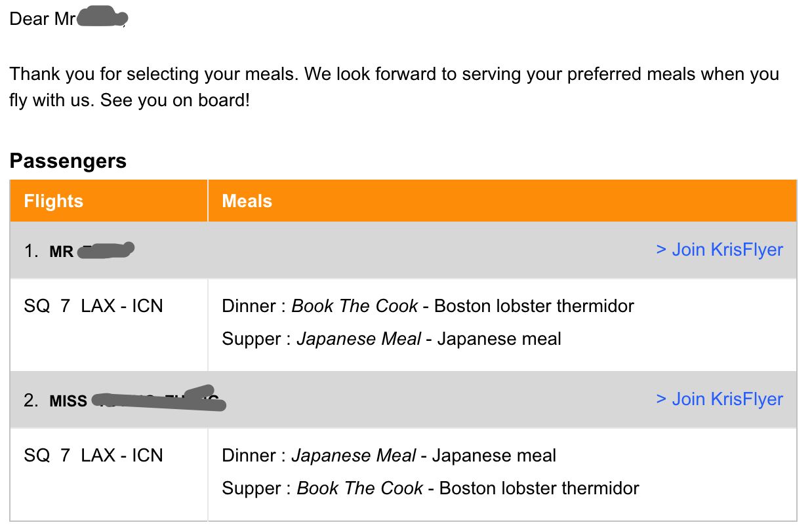Click the 'See you on board!' text
This screenshot has width=812, height=531.
175,102
